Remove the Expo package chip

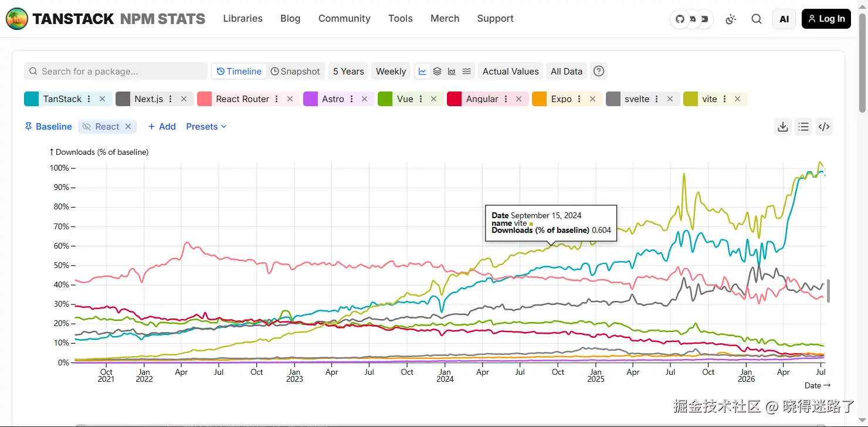[592, 99]
